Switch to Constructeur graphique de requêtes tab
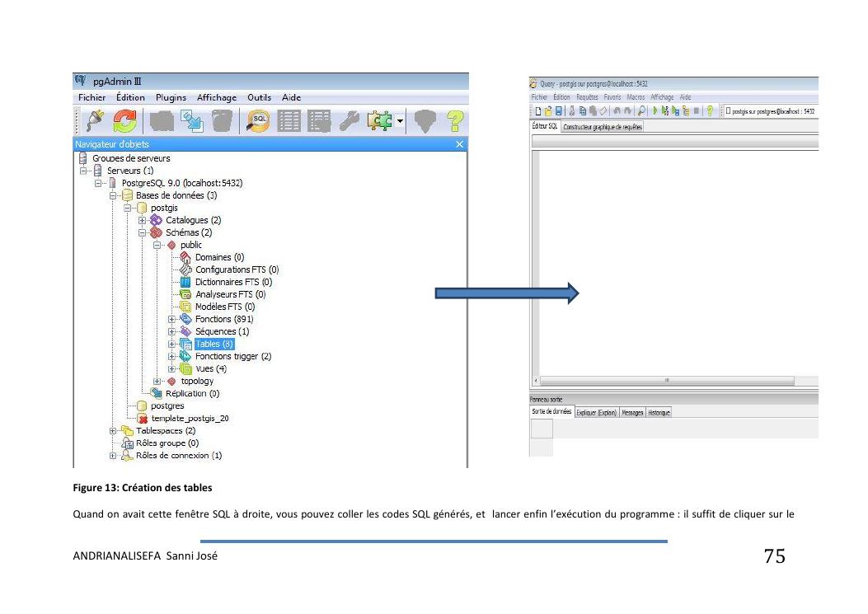 pyautogui.click(x=603, y=127)
